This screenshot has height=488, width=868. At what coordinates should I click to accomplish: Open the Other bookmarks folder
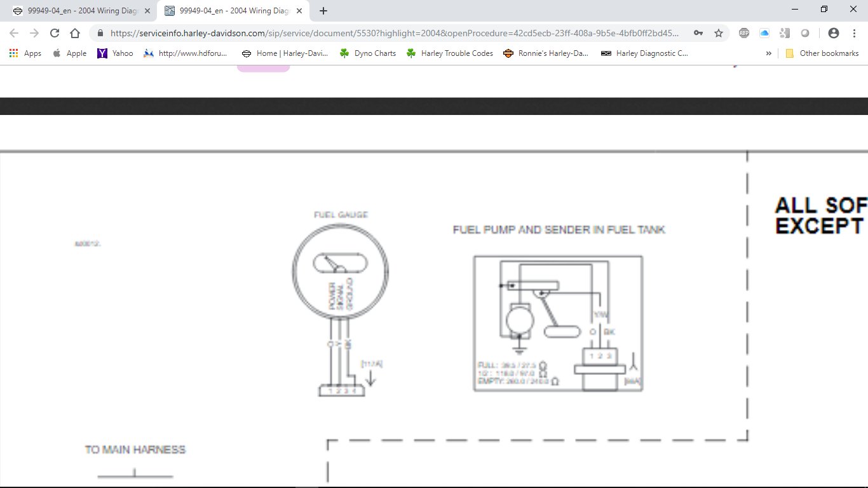tap(822, 53)
